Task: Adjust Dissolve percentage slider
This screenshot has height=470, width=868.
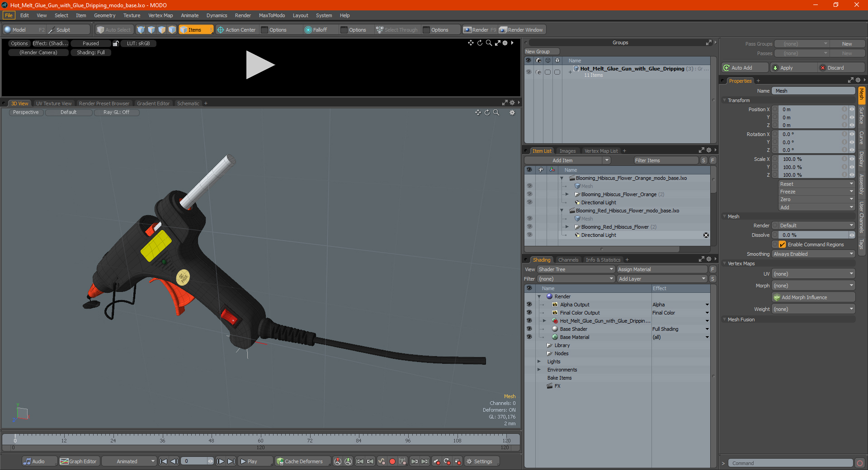Action: [x=813, y=235]
